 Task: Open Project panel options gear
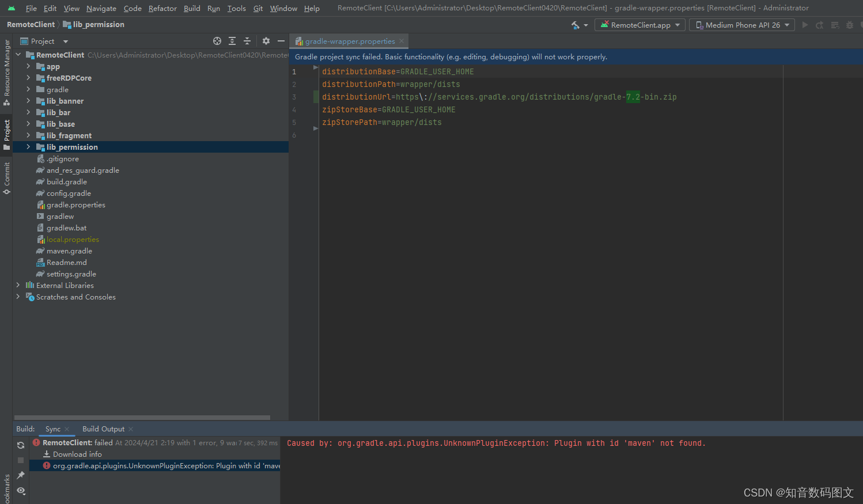pyautogui.click(x=266, y=41)
